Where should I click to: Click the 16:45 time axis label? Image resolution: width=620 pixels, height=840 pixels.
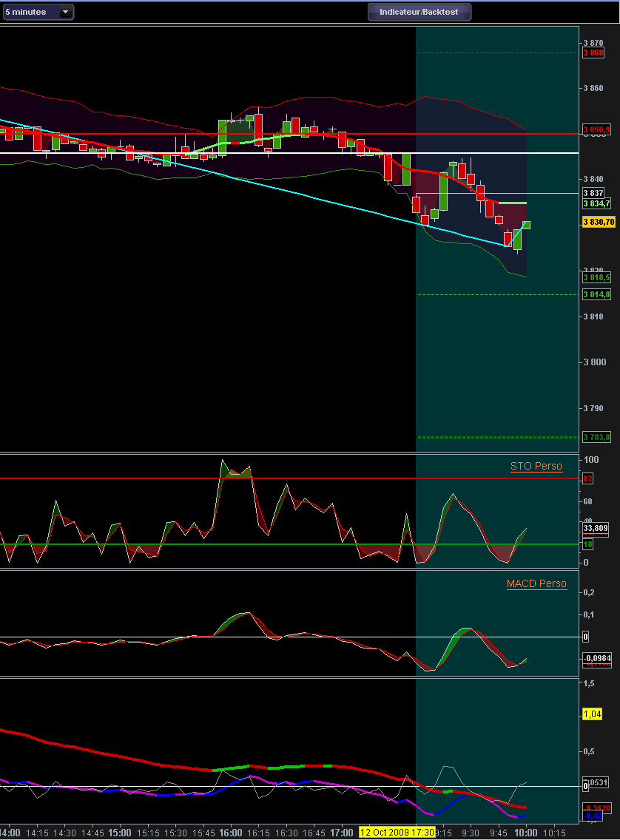(314, 833)
